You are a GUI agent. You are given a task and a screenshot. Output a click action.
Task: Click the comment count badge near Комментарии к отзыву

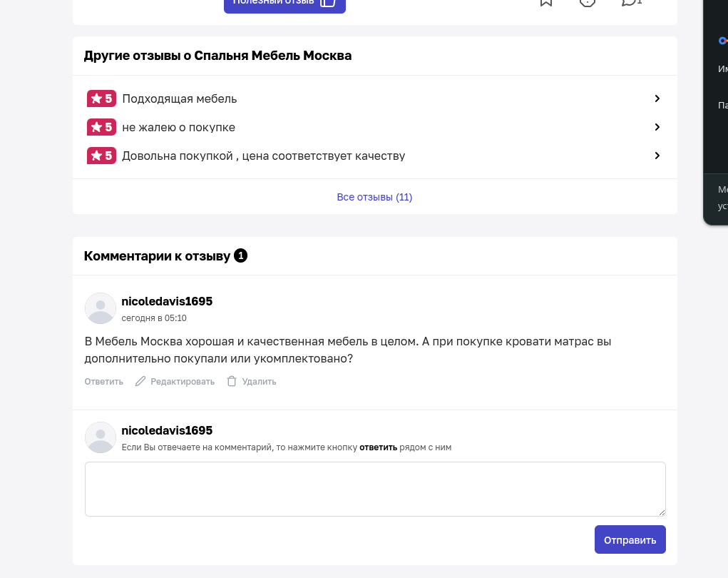pos(240,255)
